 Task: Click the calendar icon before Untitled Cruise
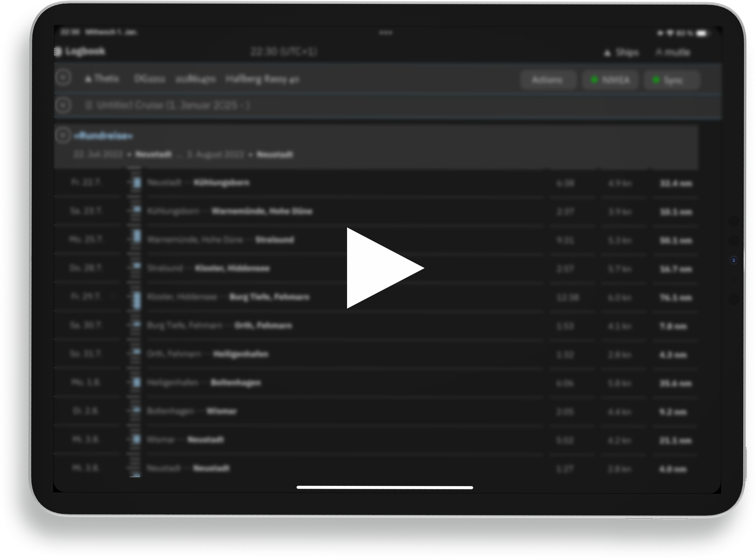coord(89,105)
